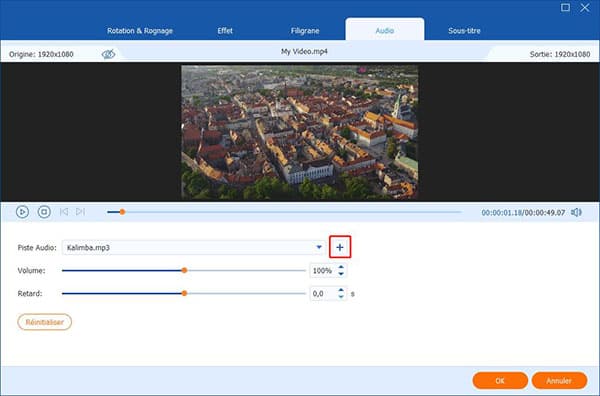The width and height of the screenshot is (600, 396).
Task: Move the video playback progress handle
Action: (x=122, y=212)
